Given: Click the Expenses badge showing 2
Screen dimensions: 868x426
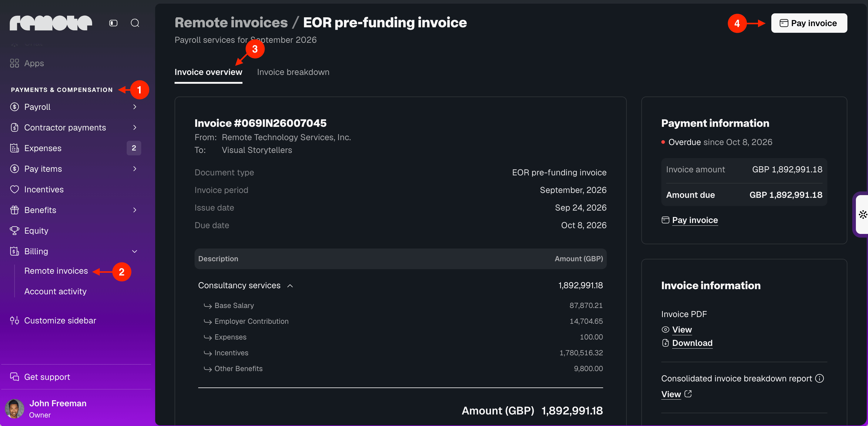Looking at the screenshot, I should click(134, 148).
